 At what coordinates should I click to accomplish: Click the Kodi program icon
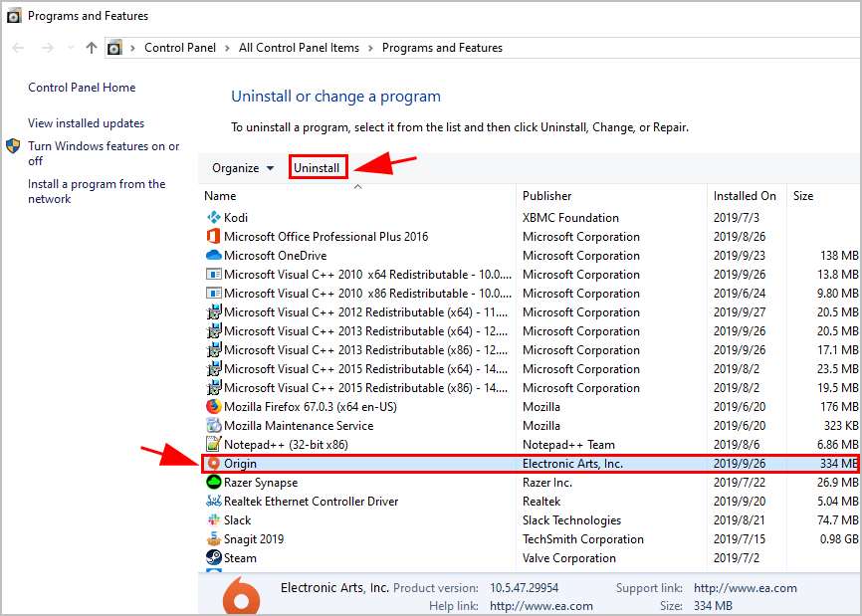coord(213,218)
